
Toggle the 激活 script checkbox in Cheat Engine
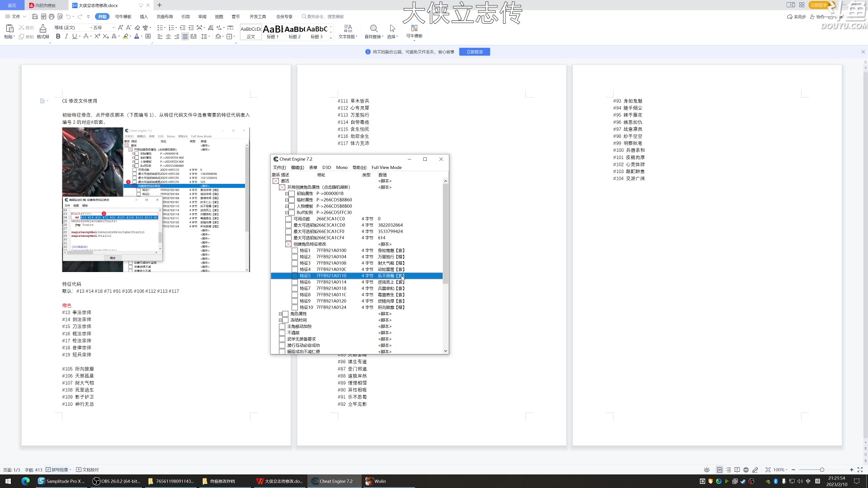tap(276, 181)
